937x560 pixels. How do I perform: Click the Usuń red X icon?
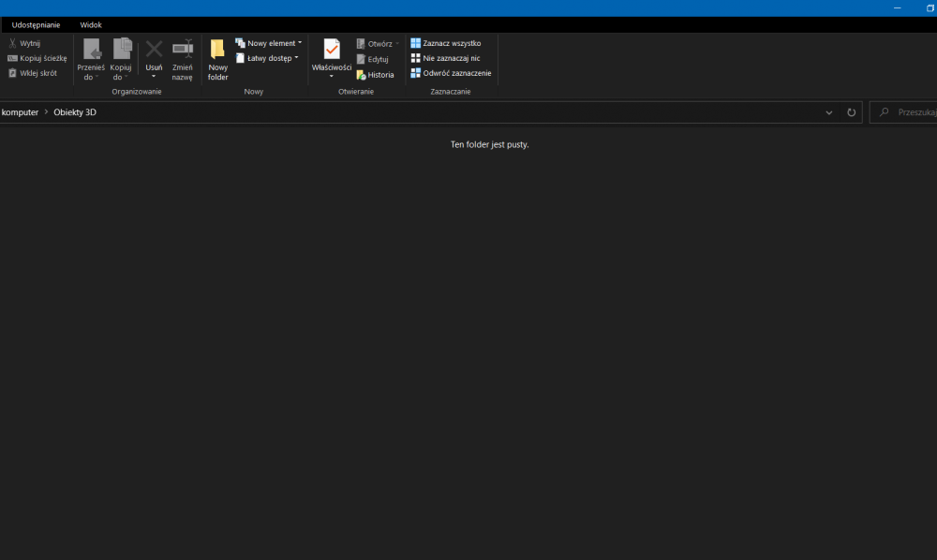pyautogui.click(x=154, y=50)
